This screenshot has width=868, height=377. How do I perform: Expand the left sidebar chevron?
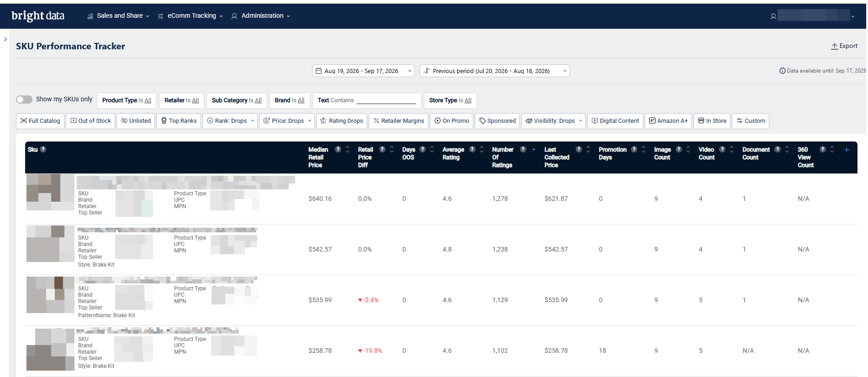coord(5,39)
